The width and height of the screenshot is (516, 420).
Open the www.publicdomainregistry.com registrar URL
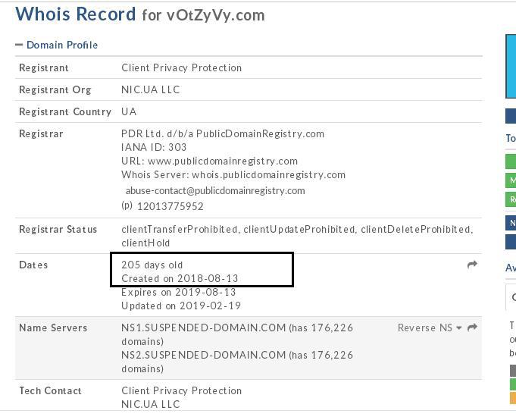[223, 161]
